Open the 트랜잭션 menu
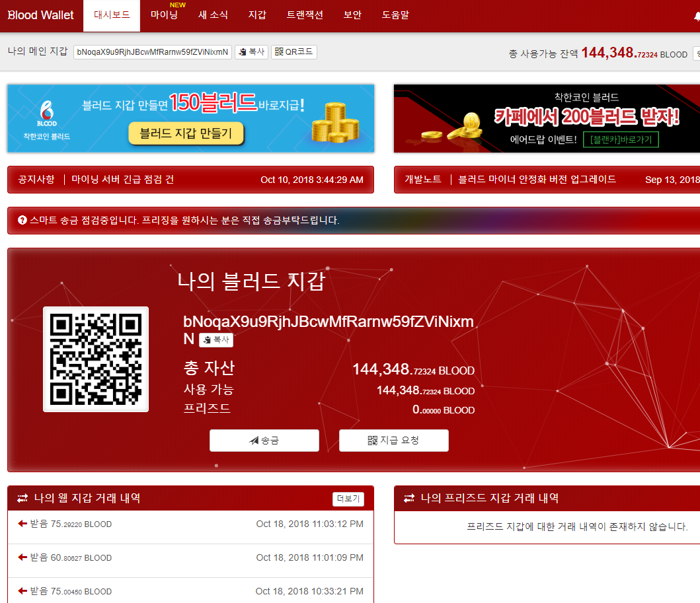Screen dimensions: 700x603 point(305,15)
